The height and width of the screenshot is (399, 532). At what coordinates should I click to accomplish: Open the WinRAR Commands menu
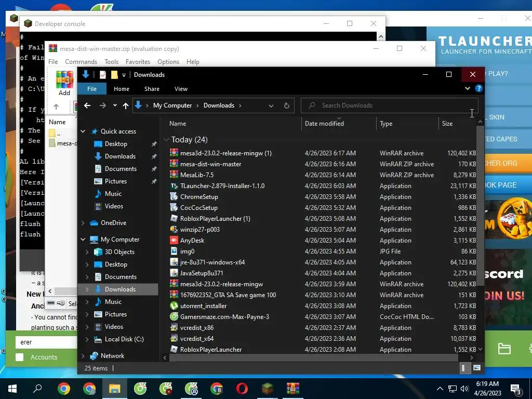(81, 62)
